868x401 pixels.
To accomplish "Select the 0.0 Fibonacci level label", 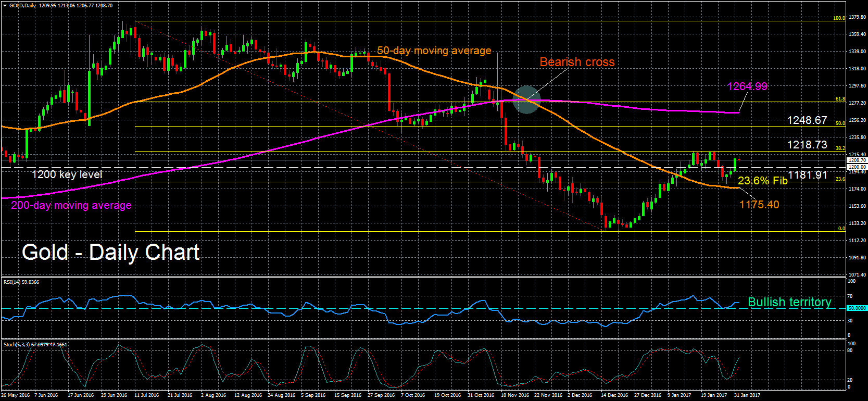I will [x=841, y=229].
